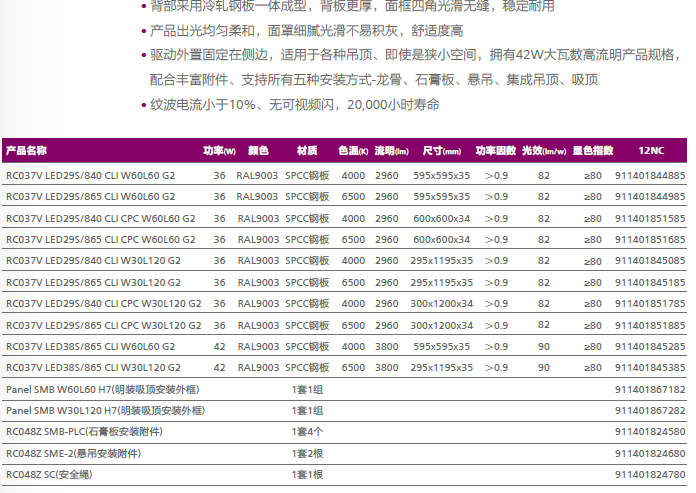Click product RC037V LED38S/865 CLI W30L120 G2
Image resolution: width=696 pixels, height=493 pixels.
93,367
